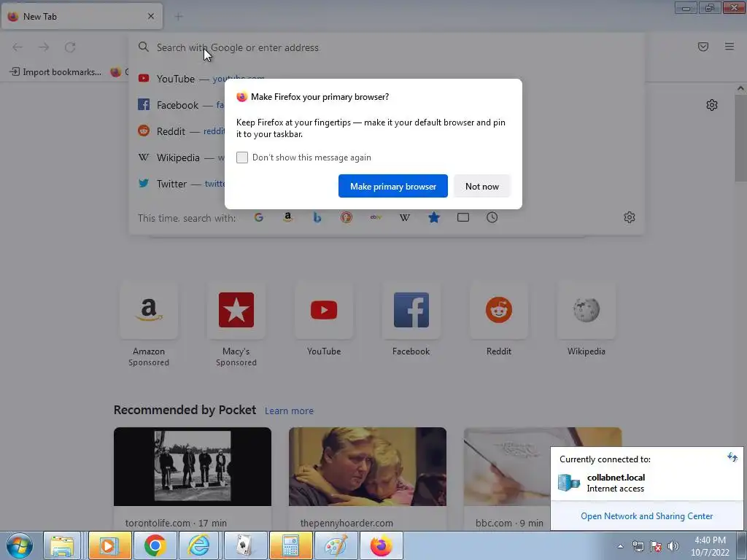Open the Windows Start menu

click(x=20, y=545)
